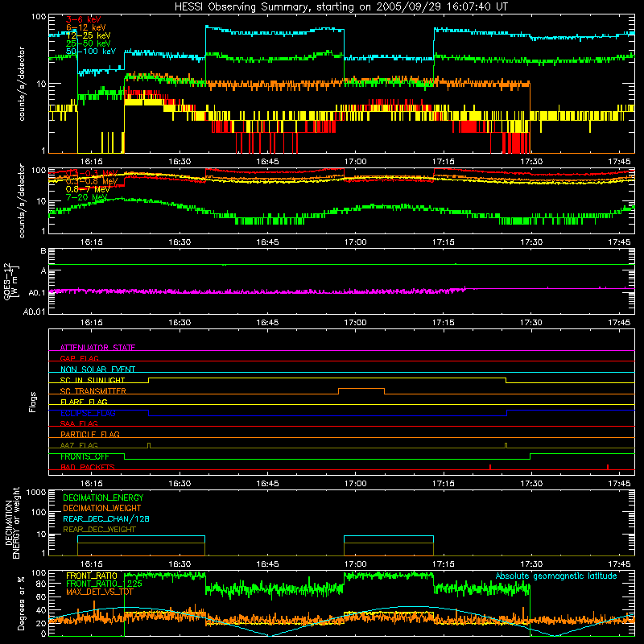This screenshot has height=644, width=644.
Task: Click the Absolute geomagnetic latitude label
Action: pyautogui.click(x=556, y=576)
